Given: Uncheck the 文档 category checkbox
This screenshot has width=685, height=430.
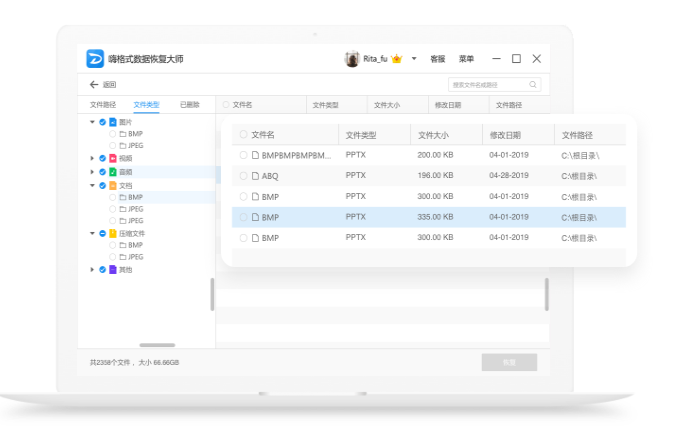Looking at the screenshot, I should click(102, 185).
